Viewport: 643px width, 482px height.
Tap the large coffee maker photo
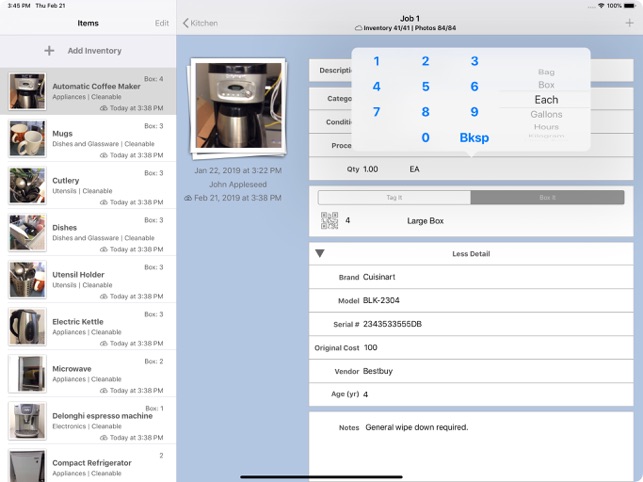[238, 105]
